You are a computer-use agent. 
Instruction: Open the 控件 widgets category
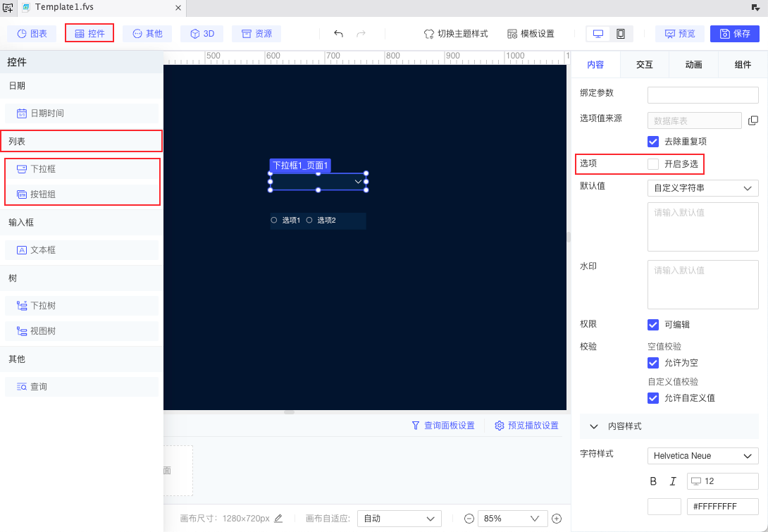[89, 33]
